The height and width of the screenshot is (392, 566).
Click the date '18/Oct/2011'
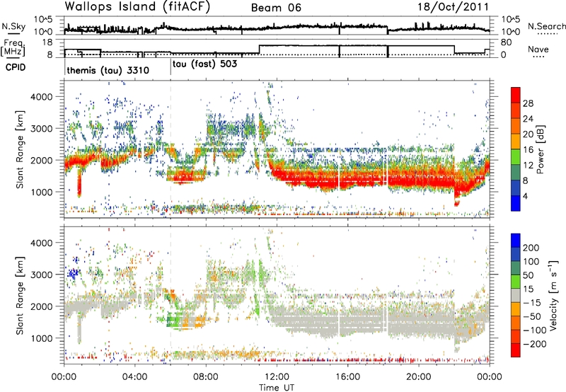(x=454, y=7)
